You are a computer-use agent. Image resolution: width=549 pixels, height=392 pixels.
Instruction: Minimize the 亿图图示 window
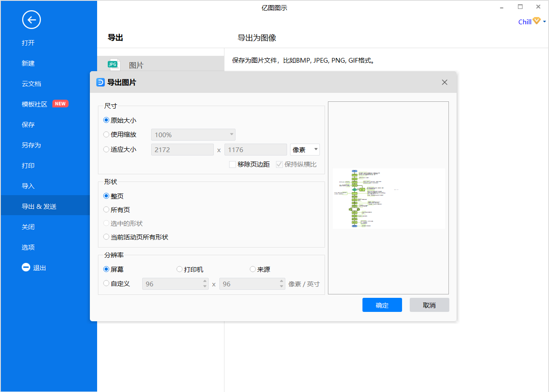point(501,7)
